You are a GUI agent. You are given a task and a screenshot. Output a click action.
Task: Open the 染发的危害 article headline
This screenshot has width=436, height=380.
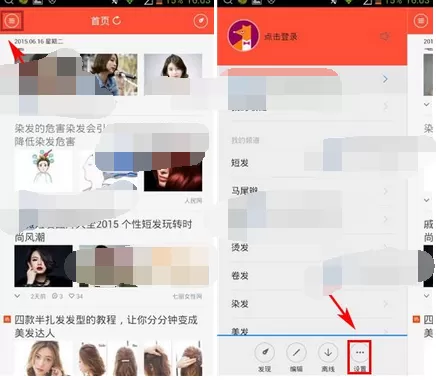coord(60,135)
